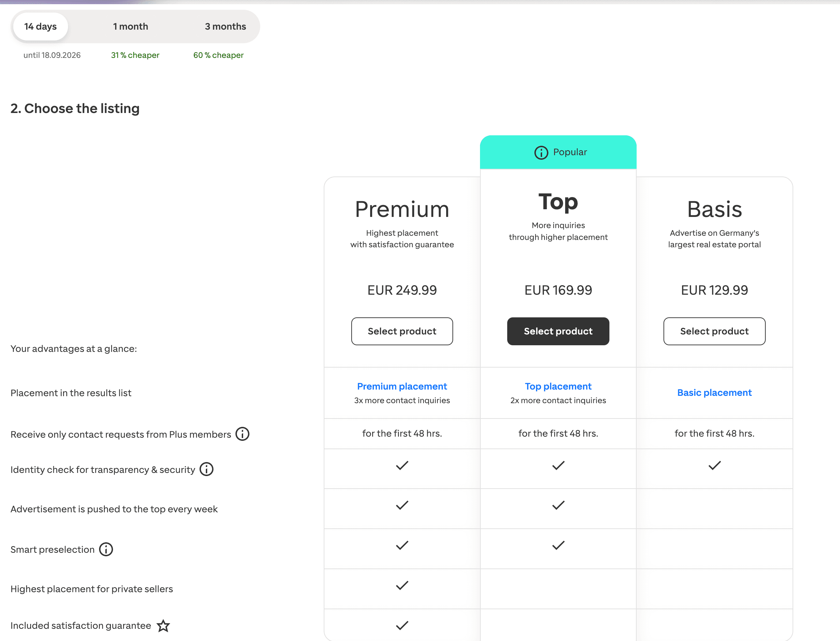
Task: Click star icon beside satisfaction guarantee
Action: coord(163,625)
